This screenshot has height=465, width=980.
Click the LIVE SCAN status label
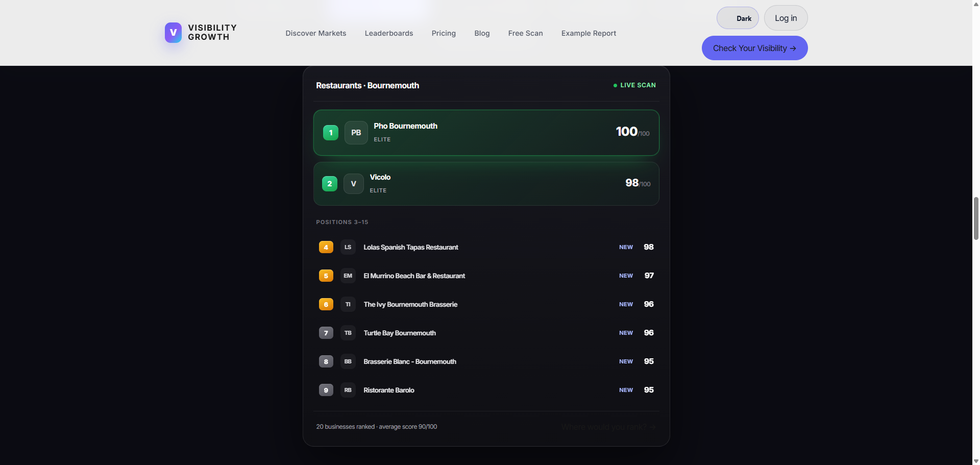coord(634,85)
